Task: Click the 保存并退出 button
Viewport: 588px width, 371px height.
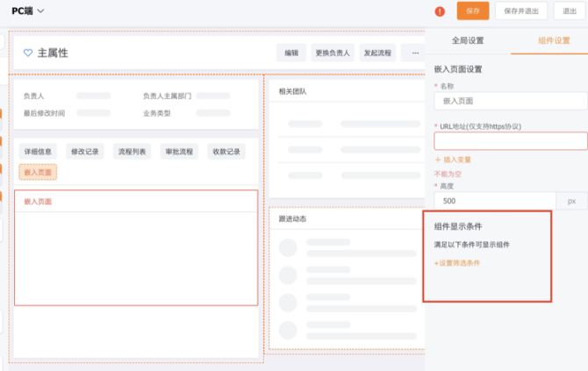Action: [521, 11]
